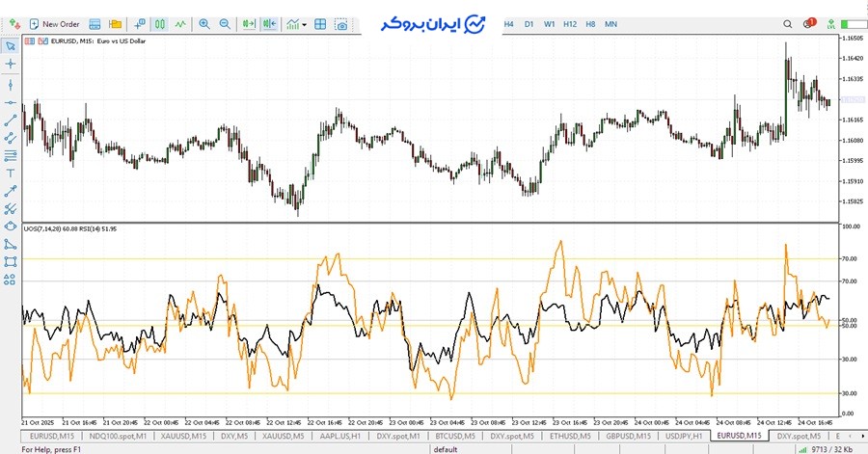Toggle candlestick chart display mode
The width and height of the screenshot is (868, 454).
click(x=160, y=23)
